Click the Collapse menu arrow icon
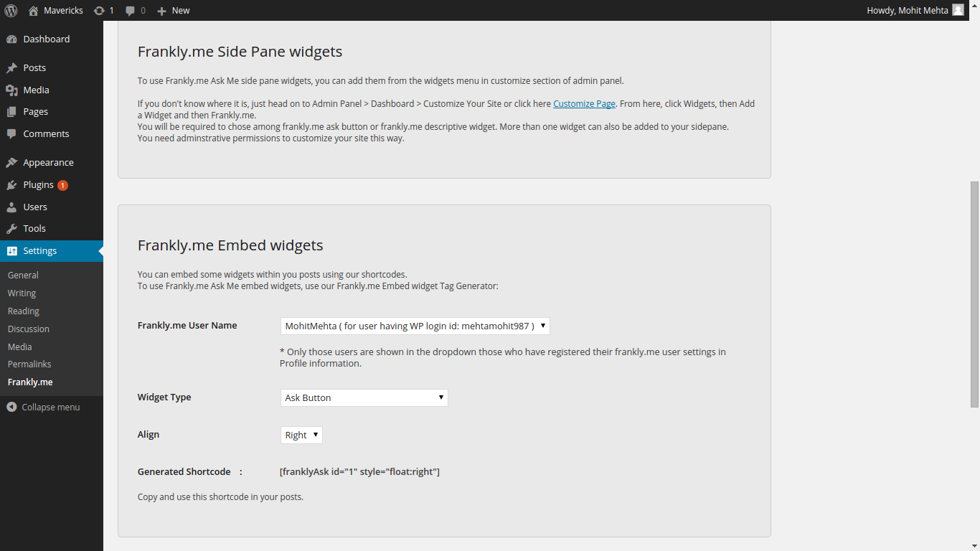The height and width of the screenshot is (551, 980). [11, 407]
